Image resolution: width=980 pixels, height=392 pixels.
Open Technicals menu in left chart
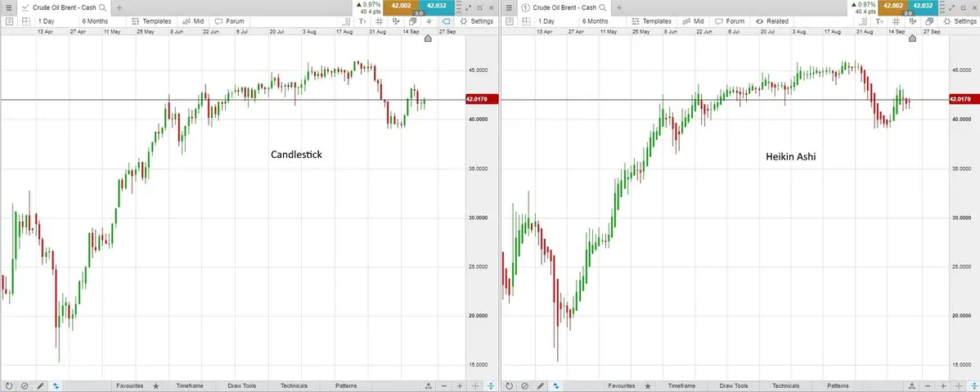294,385
